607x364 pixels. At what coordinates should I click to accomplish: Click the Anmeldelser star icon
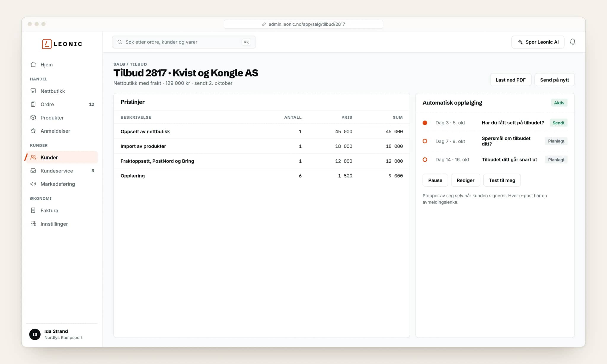33,131
